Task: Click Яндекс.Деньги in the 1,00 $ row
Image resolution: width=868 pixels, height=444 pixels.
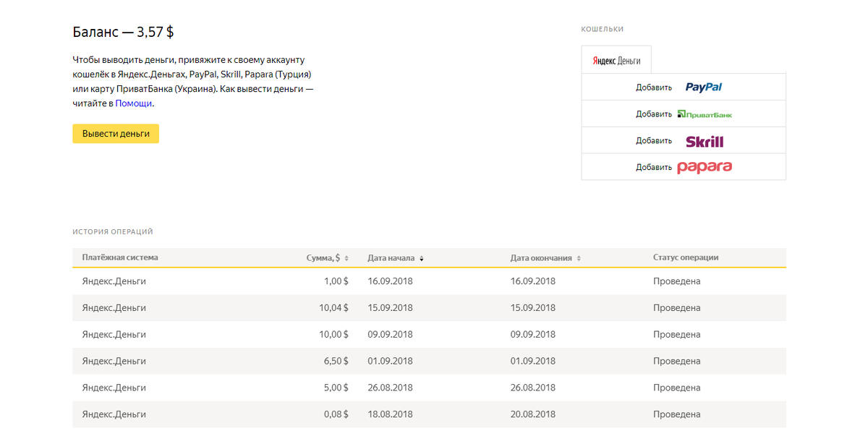Action: tap(114, 281)
